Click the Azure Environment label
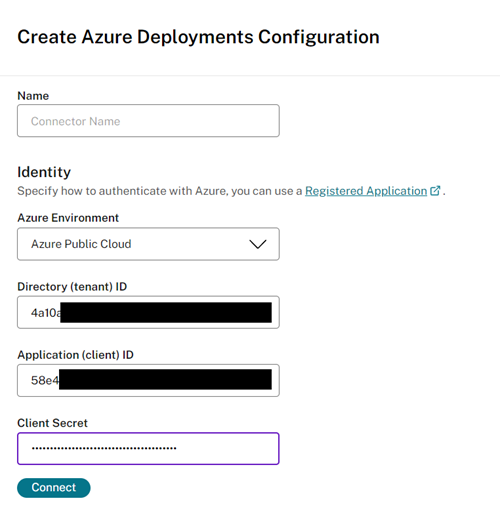 [x=68, y=218]
